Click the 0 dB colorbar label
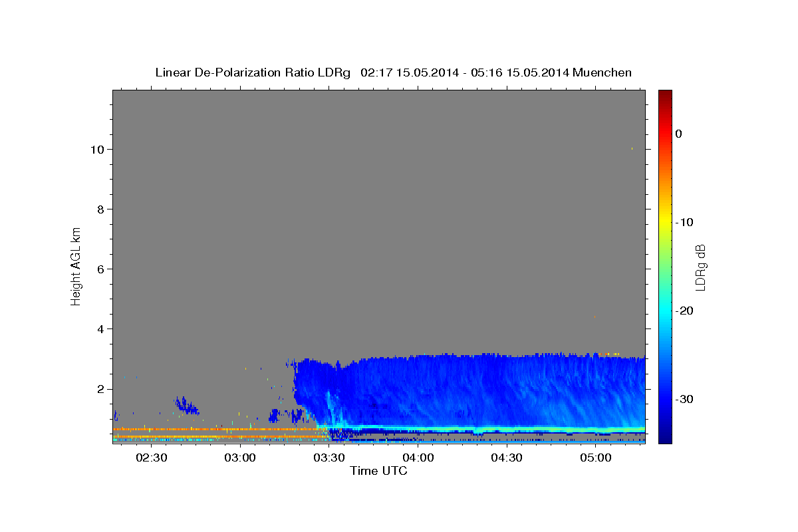 679,134
